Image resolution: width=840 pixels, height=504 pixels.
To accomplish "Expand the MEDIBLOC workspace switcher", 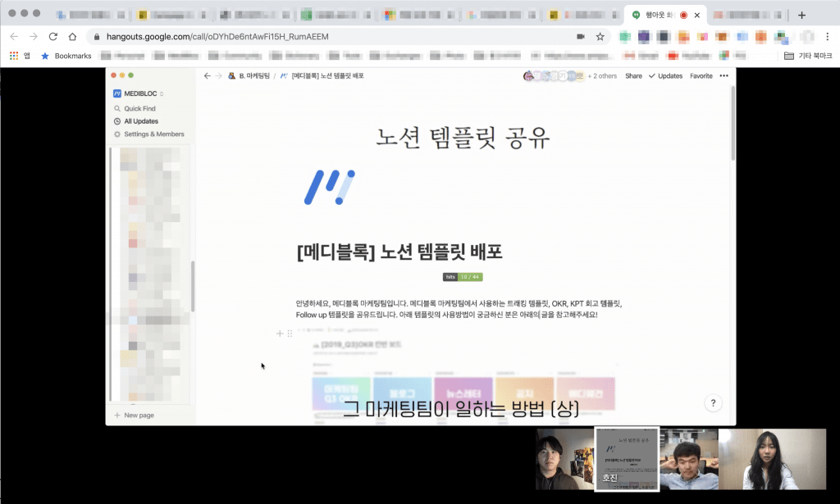I will coord(139,93).
